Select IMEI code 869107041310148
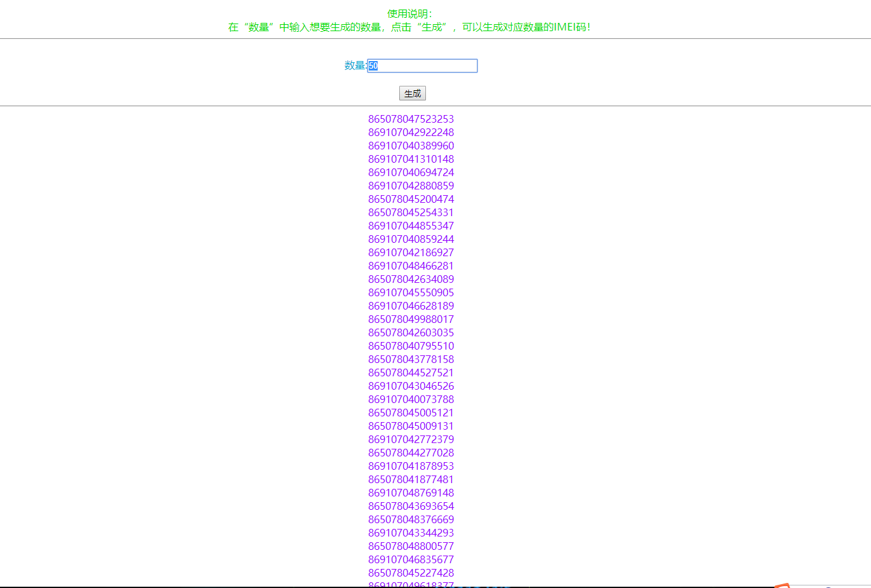Viewport: 871px width, 588px height. pos(411,159)
